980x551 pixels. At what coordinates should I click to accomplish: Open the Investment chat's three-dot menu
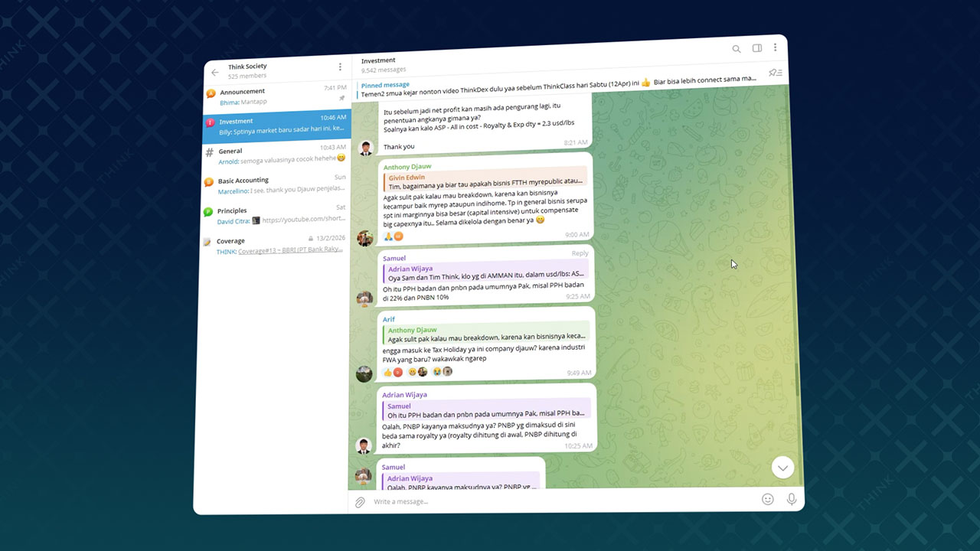click(x=775, y=47)
